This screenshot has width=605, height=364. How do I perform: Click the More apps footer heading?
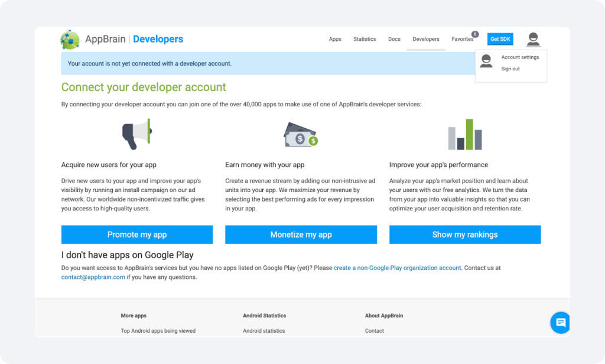(134, 316)
